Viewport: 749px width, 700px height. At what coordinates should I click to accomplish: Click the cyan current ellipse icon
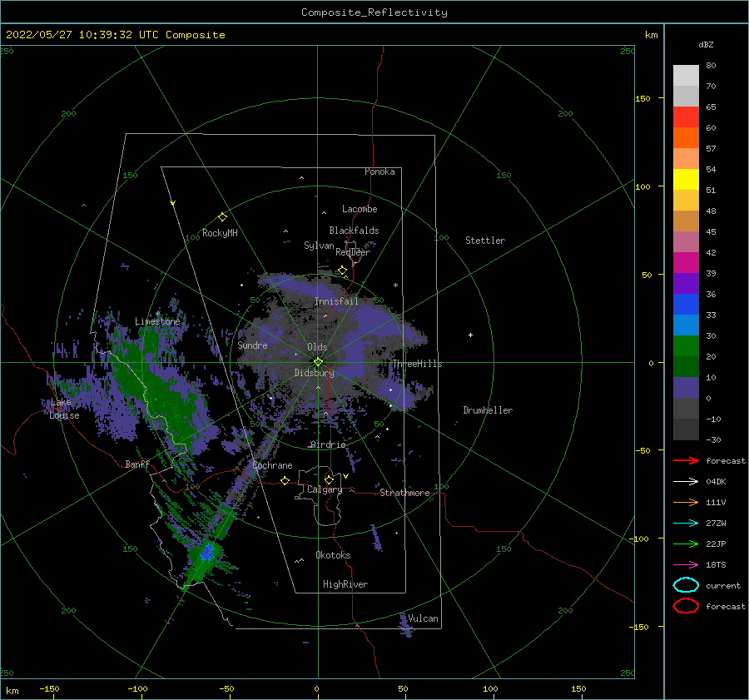tap(686, 585)
